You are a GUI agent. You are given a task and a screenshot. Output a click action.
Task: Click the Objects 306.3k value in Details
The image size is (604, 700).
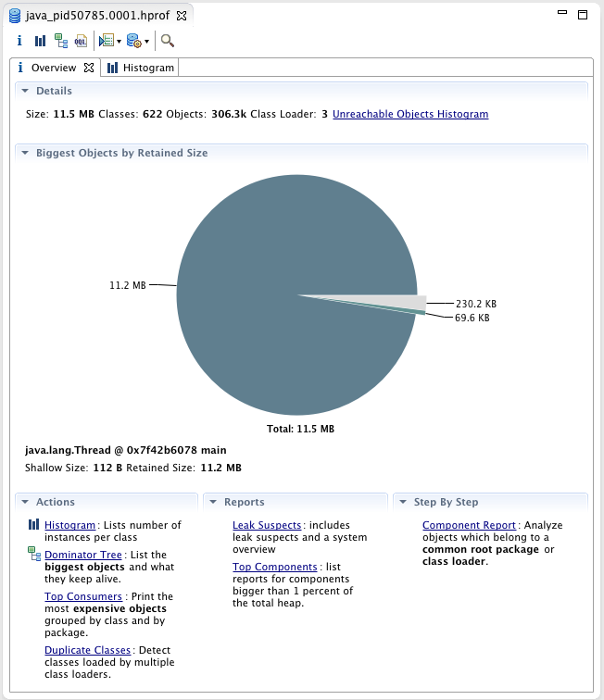(x=229, y=114)
